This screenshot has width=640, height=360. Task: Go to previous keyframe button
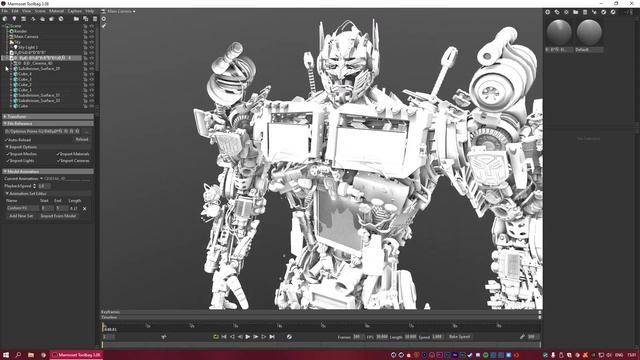click(x=232, y=337)
